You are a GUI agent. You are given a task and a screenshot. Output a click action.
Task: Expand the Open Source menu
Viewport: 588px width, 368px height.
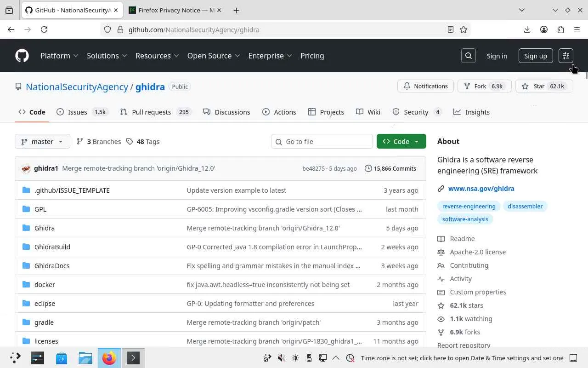214,56
